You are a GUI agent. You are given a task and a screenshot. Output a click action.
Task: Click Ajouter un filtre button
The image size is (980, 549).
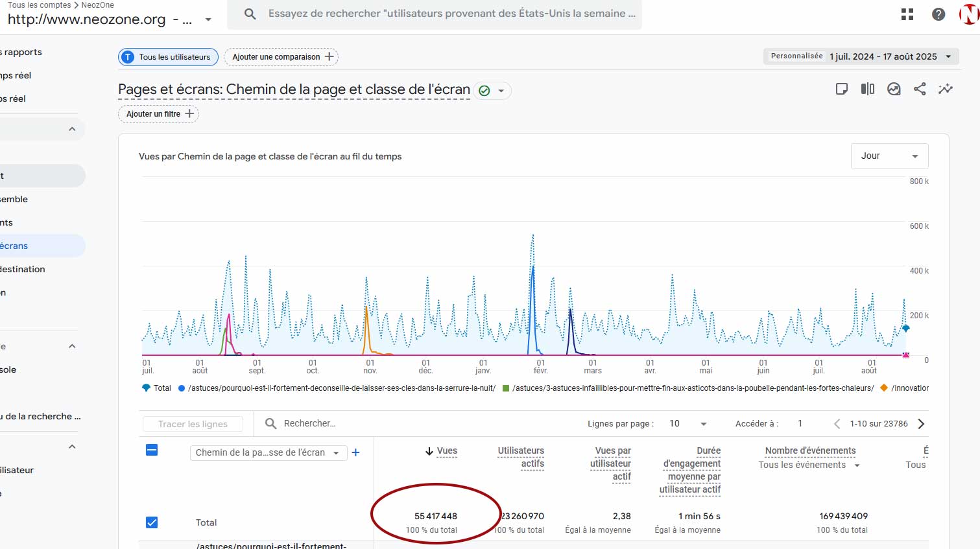point(159,114)
